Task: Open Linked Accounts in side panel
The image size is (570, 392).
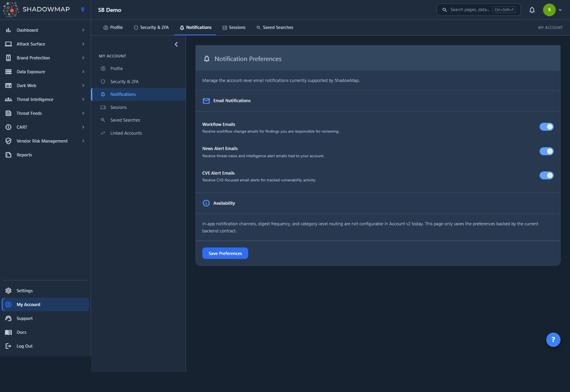Action: point(138,133)
